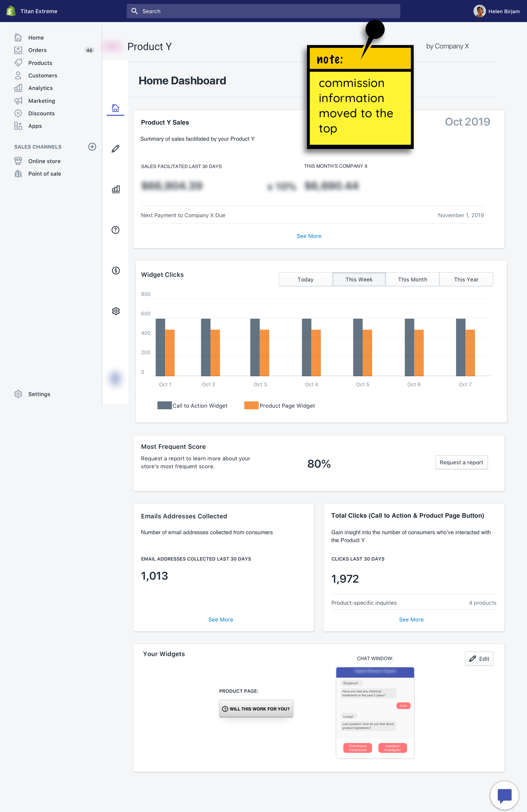Open the help question mark icon
This screenshot has width=527, height=812.
pyautogui.click(x=116, y=230)
